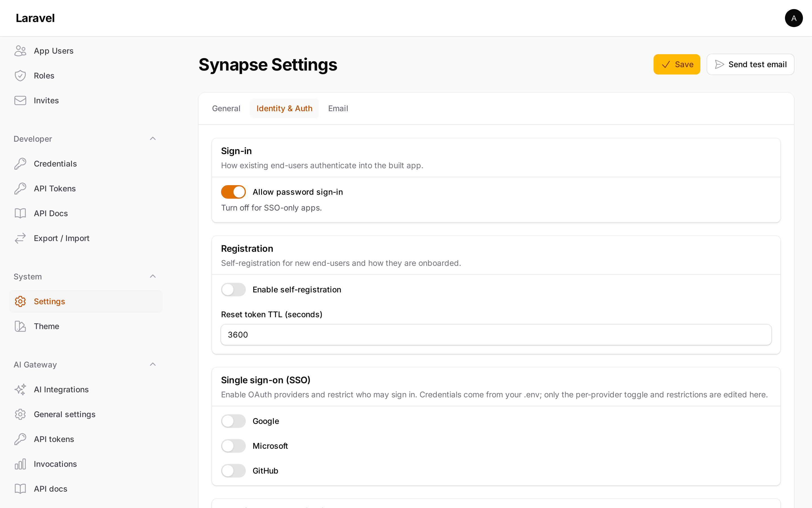Open API tokens under AI Gateway
The width and height of the screenshot is (812, 508).
85,439
